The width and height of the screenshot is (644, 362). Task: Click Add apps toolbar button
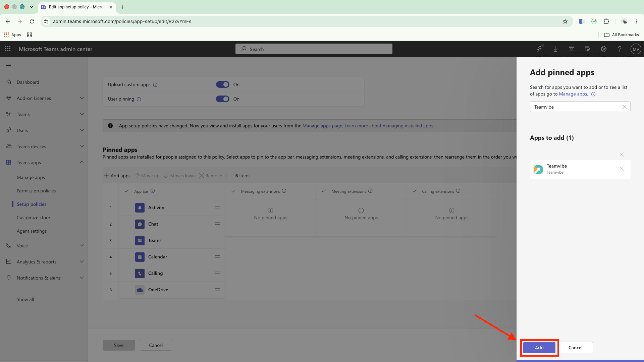pyautogui.click(x=117, y=176)
